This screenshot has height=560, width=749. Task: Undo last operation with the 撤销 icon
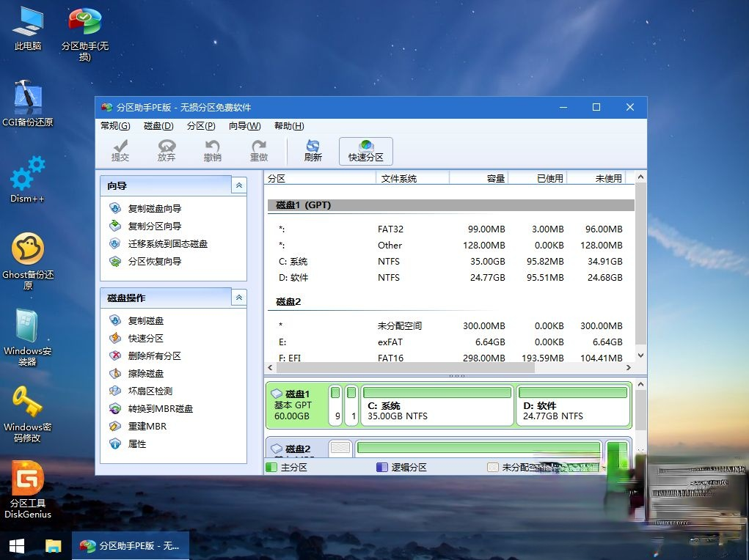(x=212, y=150)
